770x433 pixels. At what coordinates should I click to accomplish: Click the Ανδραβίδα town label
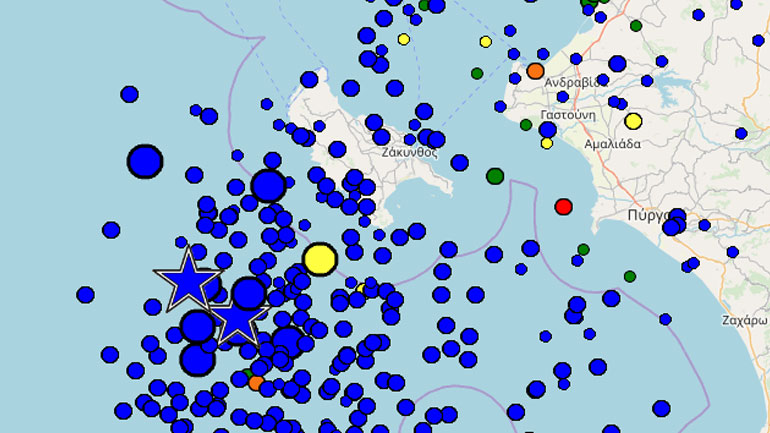(573, 82)
